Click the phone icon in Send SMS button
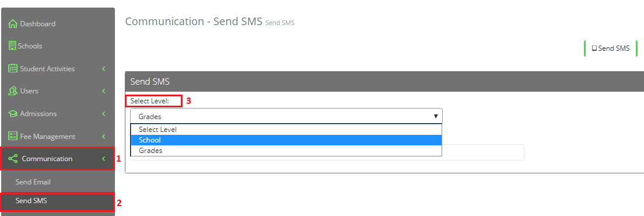The height and width of the screenshot is (216, 644). tap(594, 48)
